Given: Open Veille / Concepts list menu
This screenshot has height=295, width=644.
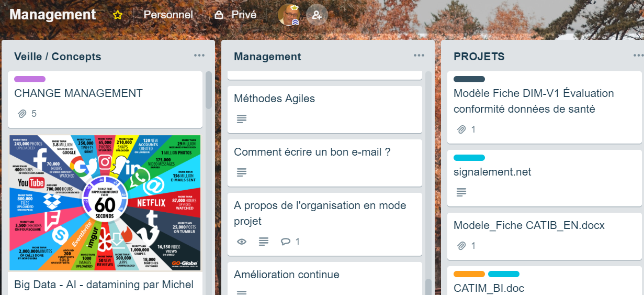Looking at the screenshot, I should pos(199,55).
